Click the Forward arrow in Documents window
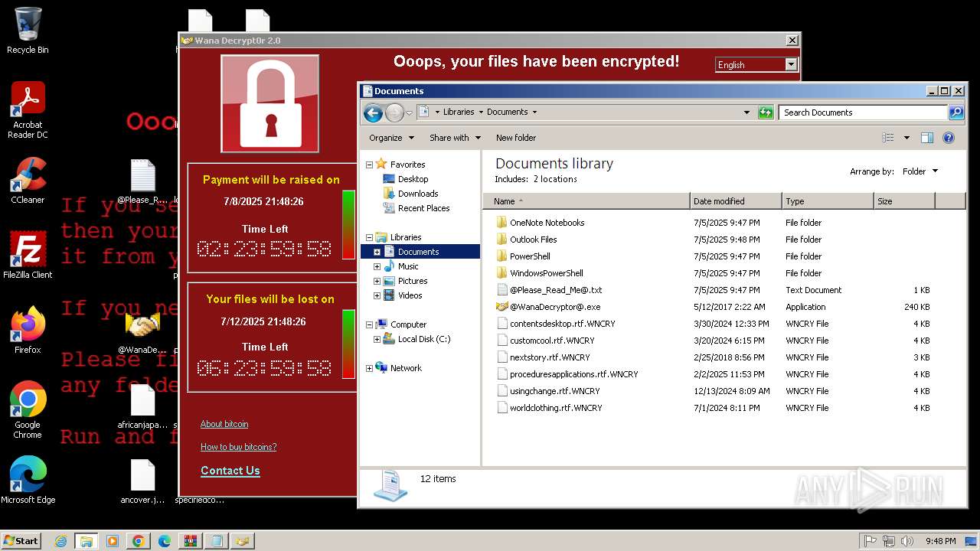The height and width of the screenshot is (551, 980). [394, 113]
